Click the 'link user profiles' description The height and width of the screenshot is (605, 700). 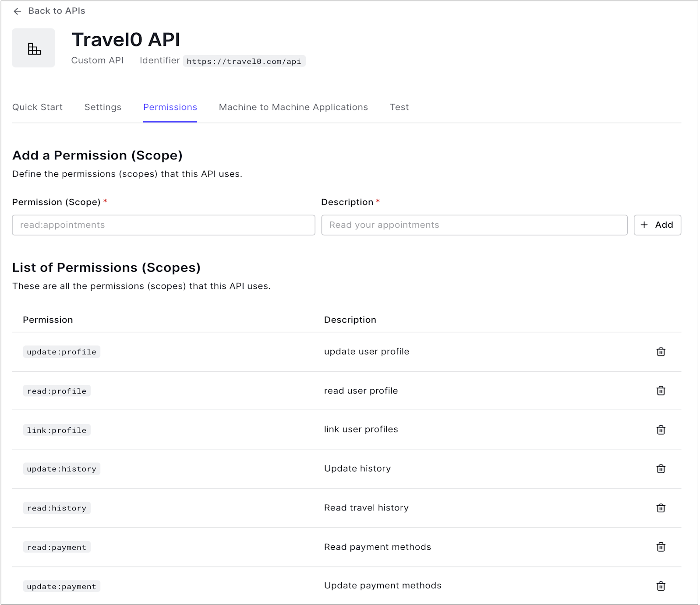(361, 429)
